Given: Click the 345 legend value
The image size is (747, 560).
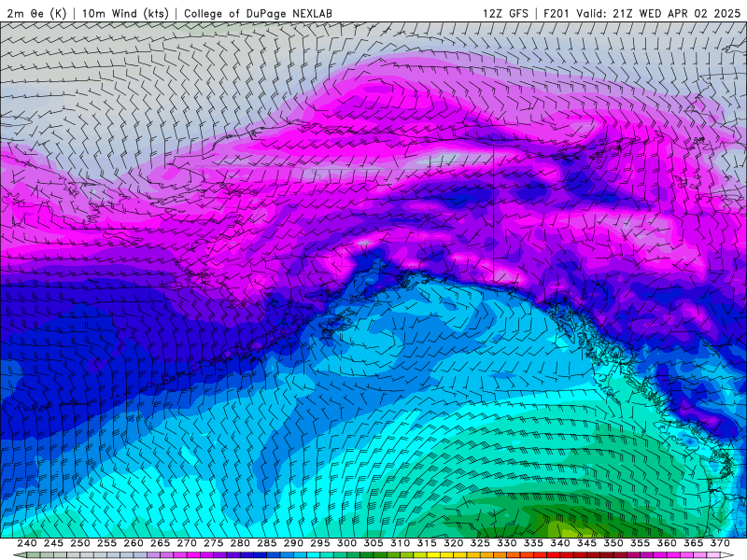Looking at the screenshot, I should (587, 543).
